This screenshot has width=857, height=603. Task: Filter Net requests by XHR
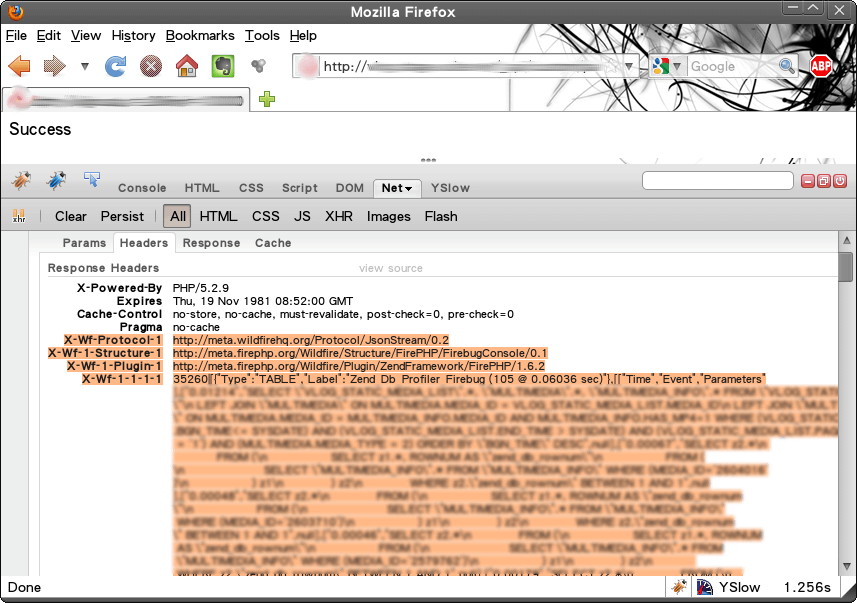pyautogui.click(x=339, y=216)
